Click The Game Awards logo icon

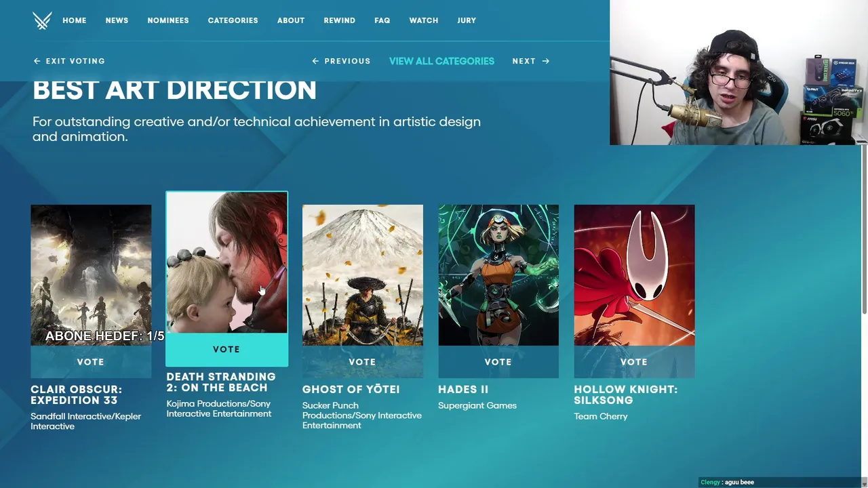coord(42,20)
